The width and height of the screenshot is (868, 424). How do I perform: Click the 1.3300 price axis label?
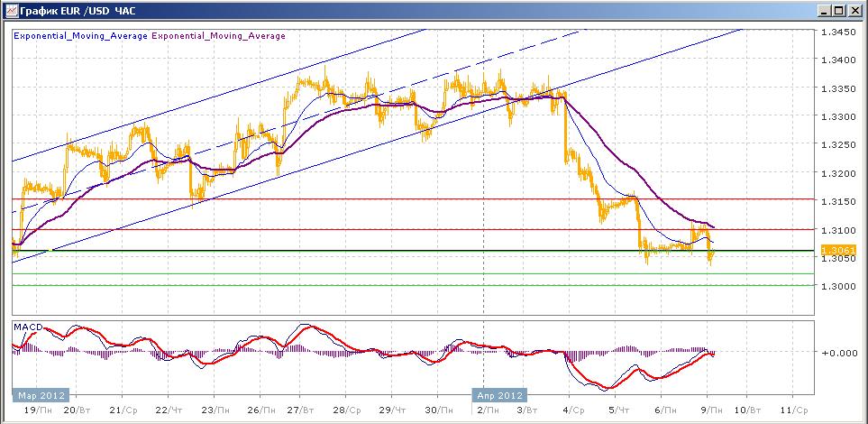coord(838,117)
